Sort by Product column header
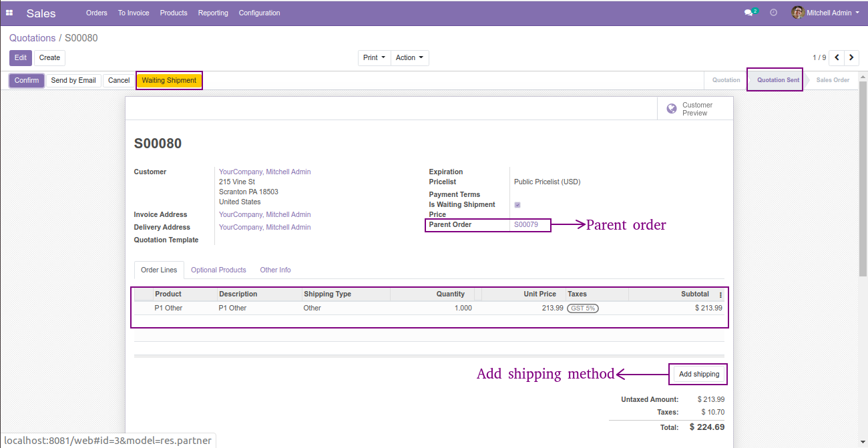868x448 pixels. click(186, 294)
